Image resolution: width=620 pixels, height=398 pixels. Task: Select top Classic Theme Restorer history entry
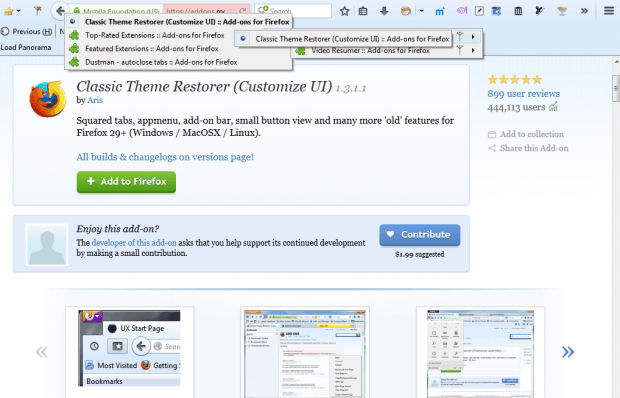click(x=179, y=22)
